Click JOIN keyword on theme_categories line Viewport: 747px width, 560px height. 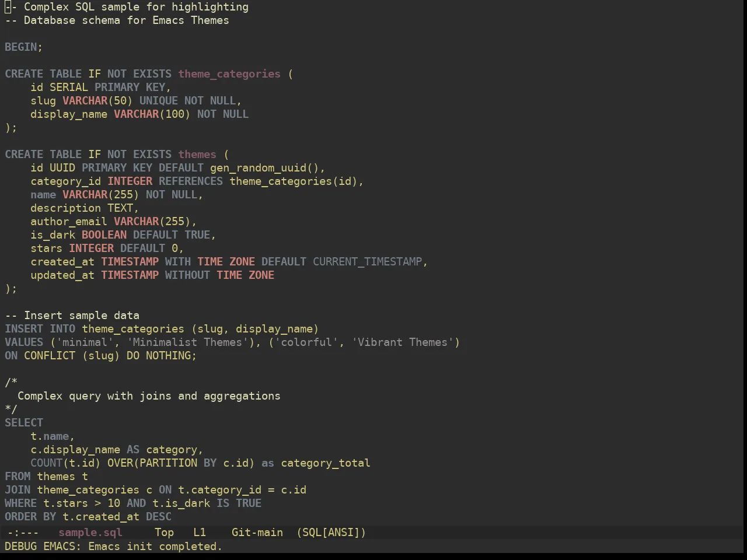18,490
